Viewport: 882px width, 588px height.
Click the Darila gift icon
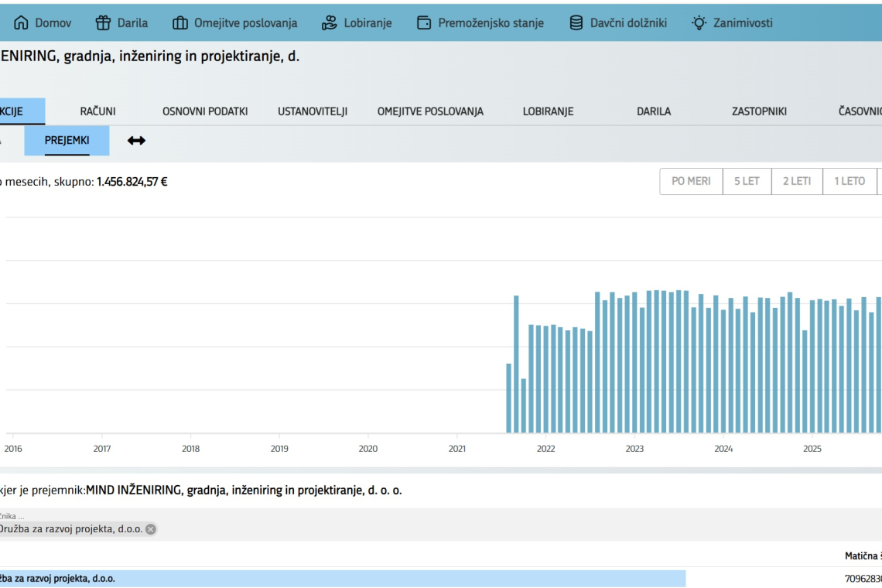[103, 22]
